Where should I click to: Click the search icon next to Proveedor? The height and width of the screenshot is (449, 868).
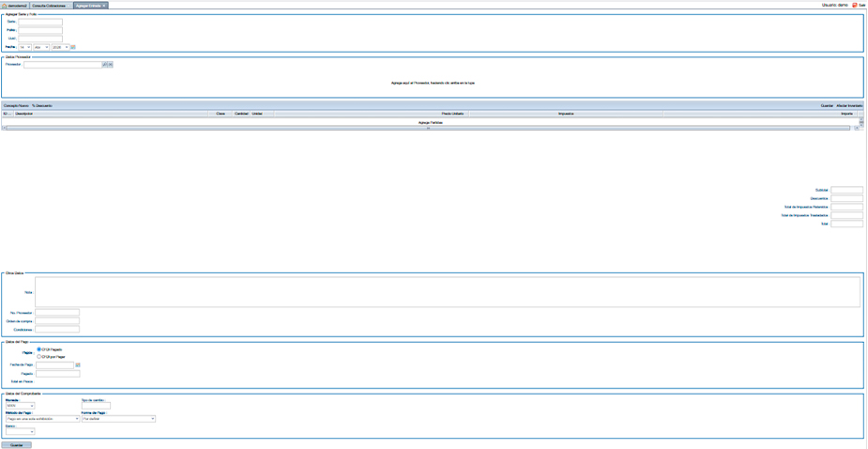click(104, 65)
